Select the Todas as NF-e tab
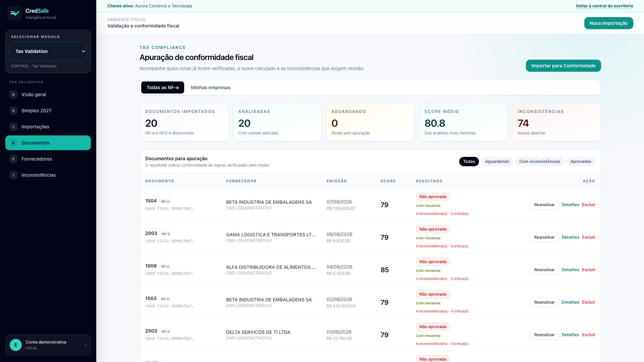 163,87
